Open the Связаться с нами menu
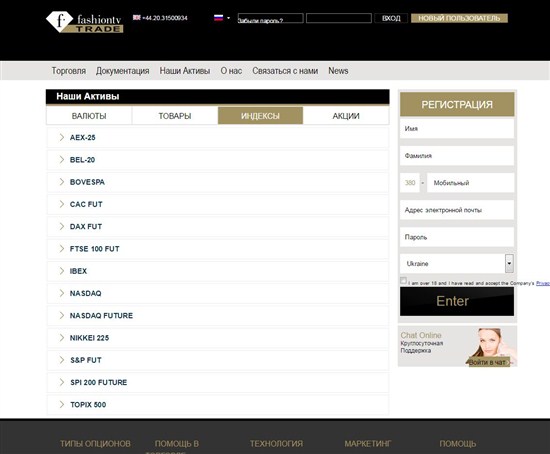Viewport: 550px width, 454px height. tap(285, 71)
